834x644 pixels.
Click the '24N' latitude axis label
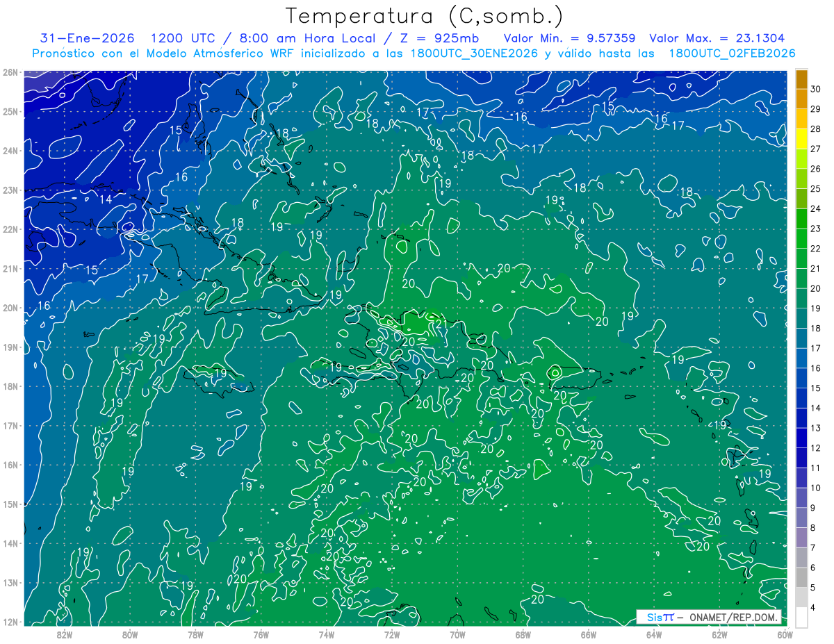click(10, 151)
